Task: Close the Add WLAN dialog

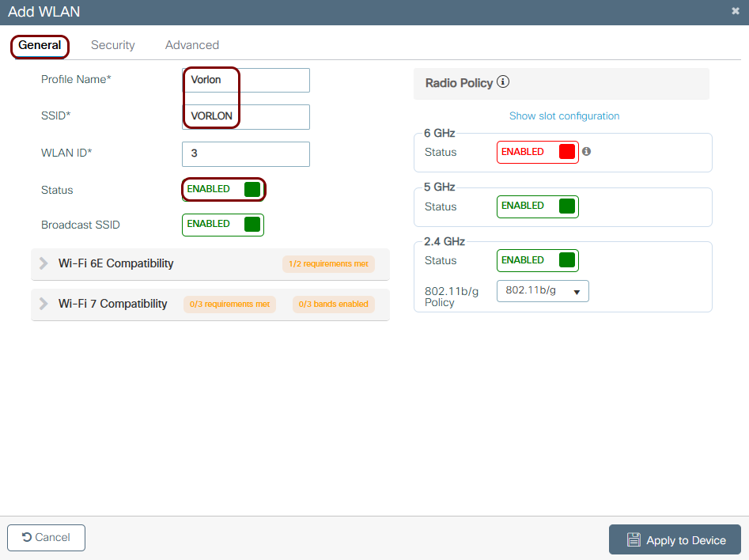Action: pyautogui.click(x=735, y=11)
